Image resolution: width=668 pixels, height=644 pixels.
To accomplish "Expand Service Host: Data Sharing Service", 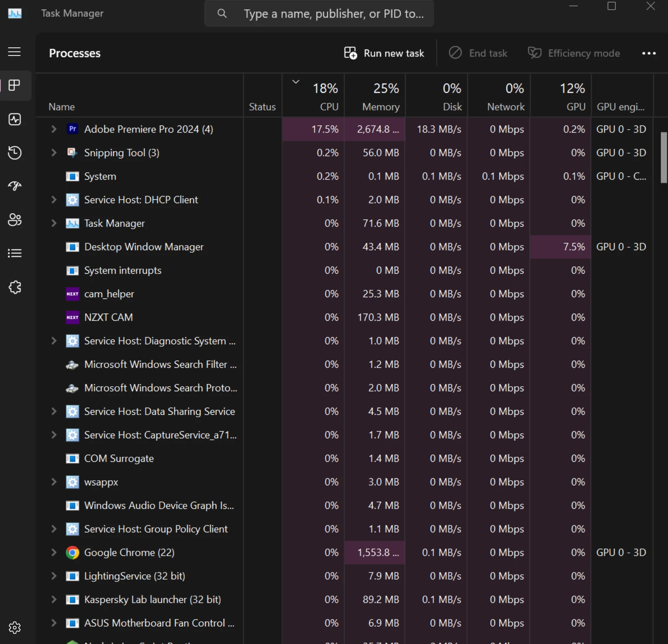I will [x=54, y=411].
